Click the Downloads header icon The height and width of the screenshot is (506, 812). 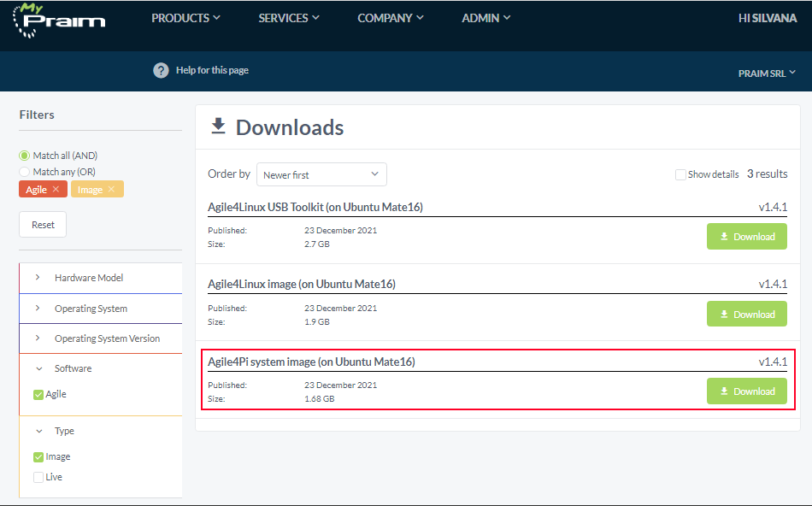[x=219, y=126]
